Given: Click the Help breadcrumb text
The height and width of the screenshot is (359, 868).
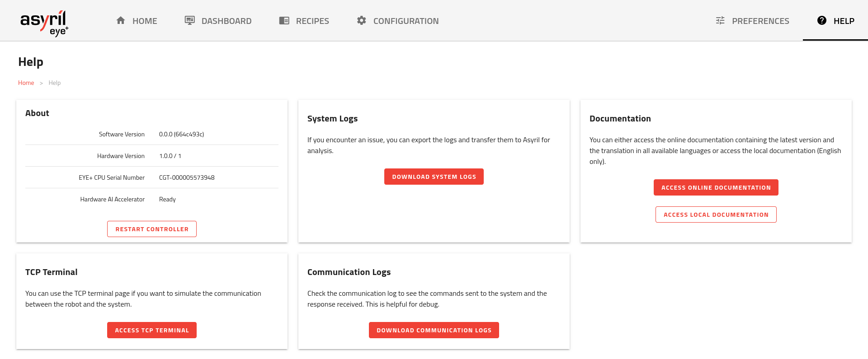Looking at the screenshot, I should (55, 83).
